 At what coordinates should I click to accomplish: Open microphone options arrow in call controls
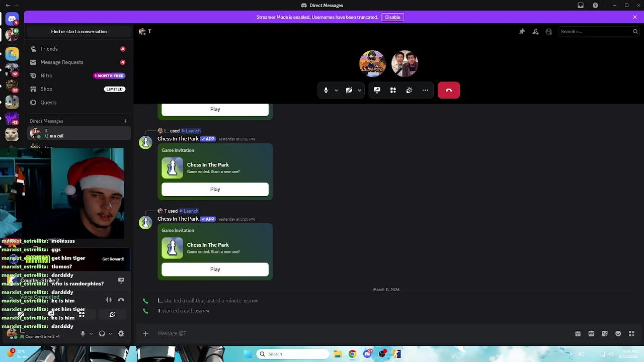[336, 90]
